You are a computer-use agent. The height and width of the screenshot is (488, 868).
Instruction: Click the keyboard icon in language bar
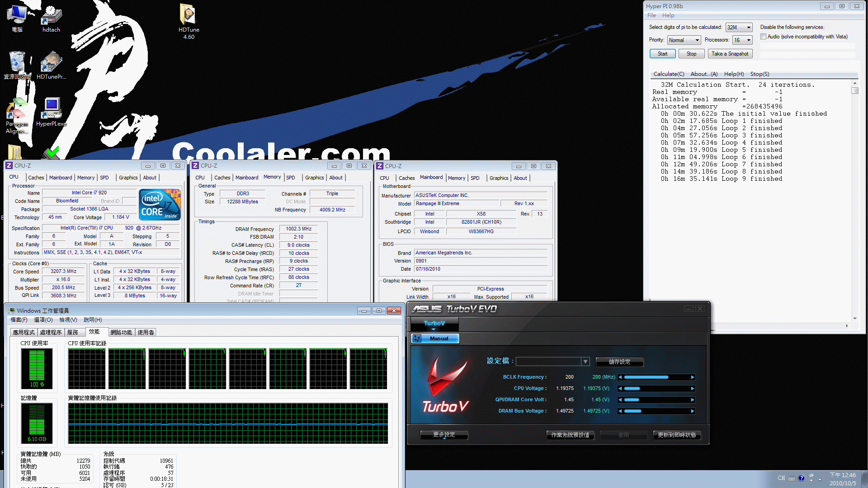(792, 479)
